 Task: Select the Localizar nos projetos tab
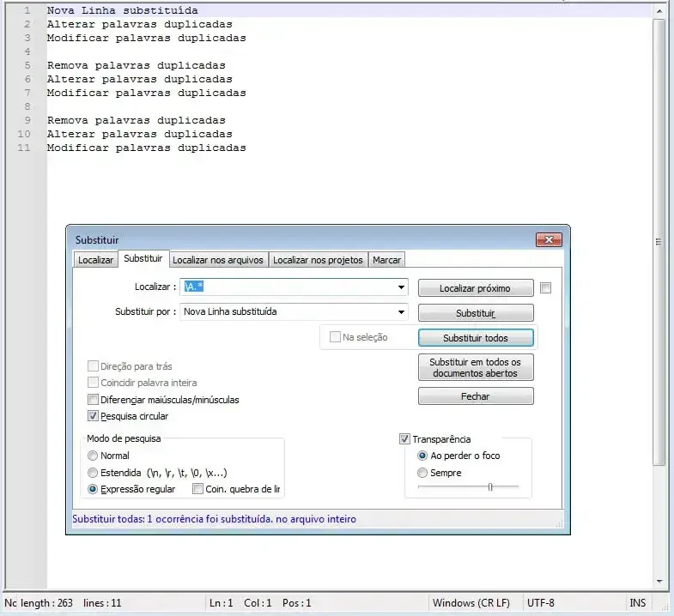coord(318,260)
